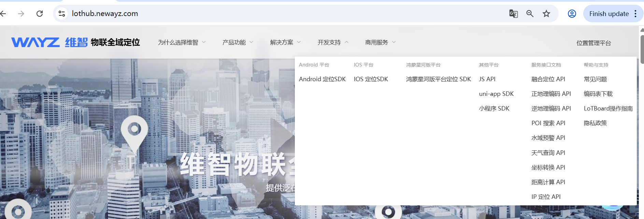Click the 维智物联 hero banner title
Screen dimensions: 644x219
(238, 164)
